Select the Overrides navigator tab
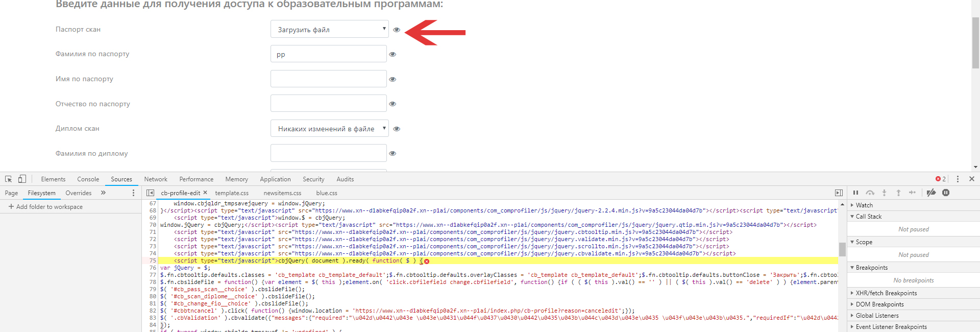 (x=79, y=193)
